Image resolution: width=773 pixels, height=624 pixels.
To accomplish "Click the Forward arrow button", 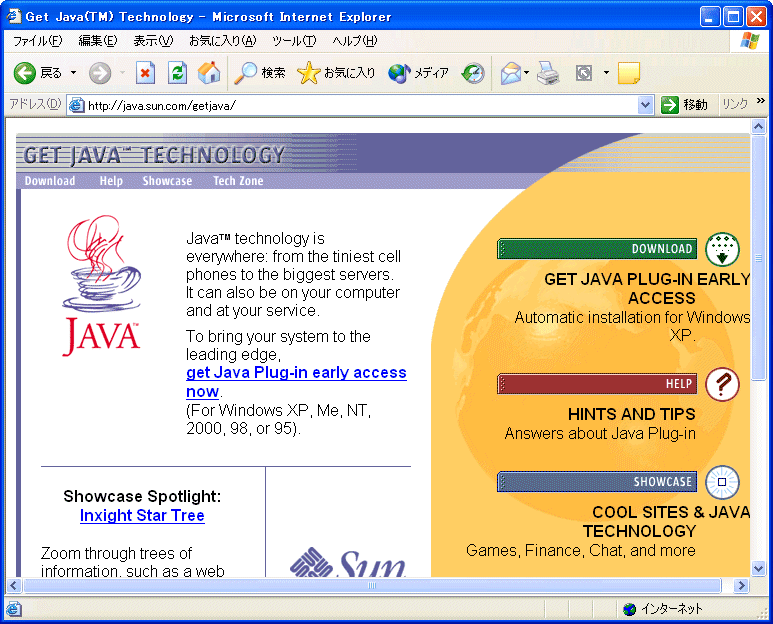I will (x=100, y=73).
